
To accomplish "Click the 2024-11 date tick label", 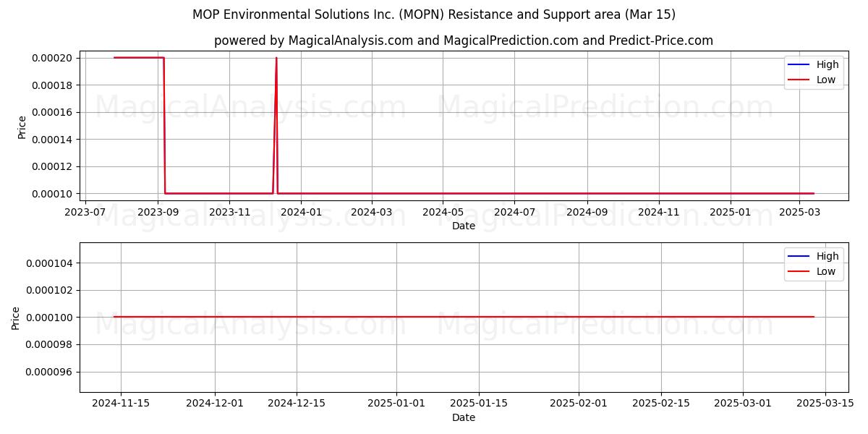I will coord(658,212).
